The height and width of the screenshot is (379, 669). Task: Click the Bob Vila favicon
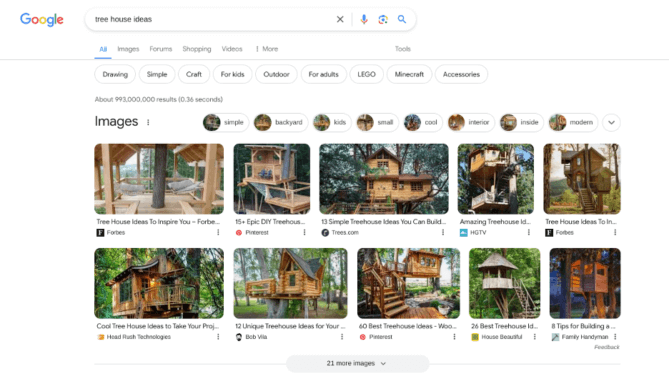pos(239,337)
